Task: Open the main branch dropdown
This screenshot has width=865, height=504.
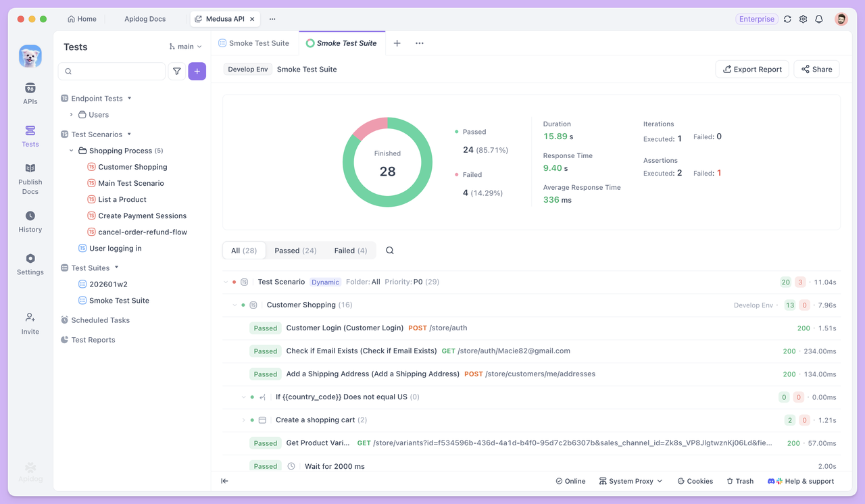Action: (x=184, y=46)
